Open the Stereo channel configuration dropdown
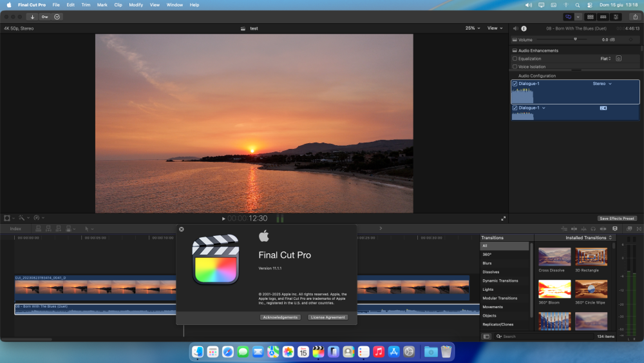Image resolution: width=644 pixels, height=363 pixels. click(x=602, y=83)
